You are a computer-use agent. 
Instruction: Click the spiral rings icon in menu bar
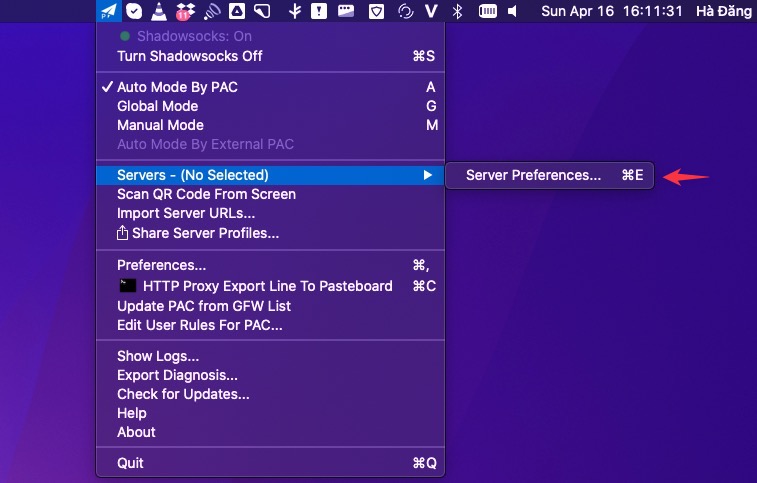point(211,11)
